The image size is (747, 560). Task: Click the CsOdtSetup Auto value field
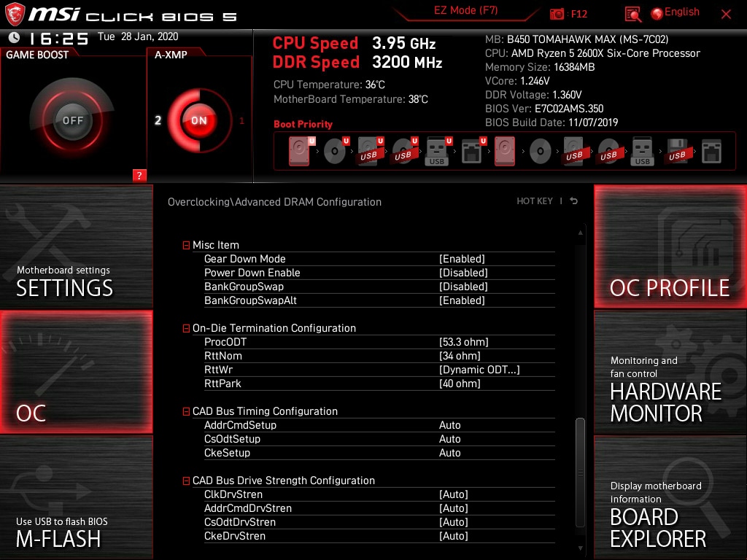click(449, 439)
